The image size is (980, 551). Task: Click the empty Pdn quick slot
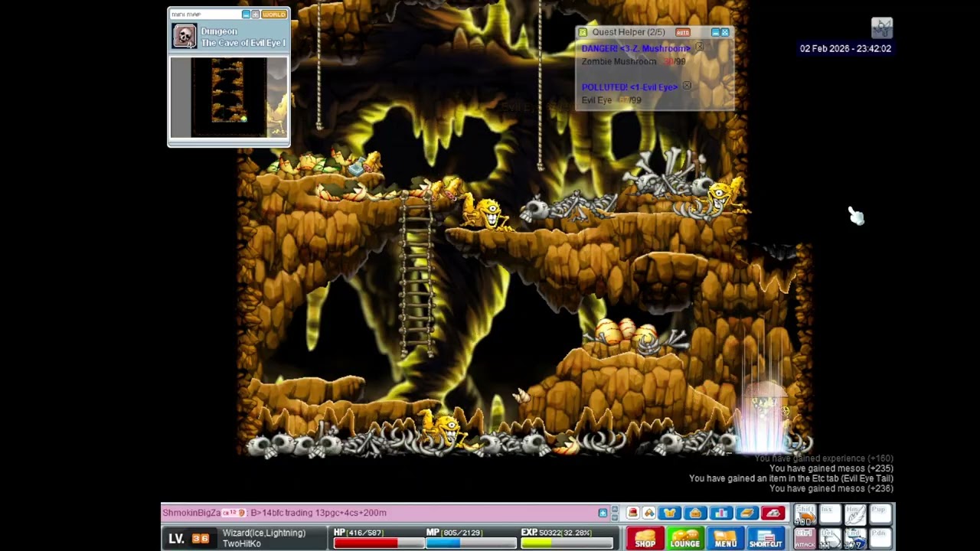880,538
